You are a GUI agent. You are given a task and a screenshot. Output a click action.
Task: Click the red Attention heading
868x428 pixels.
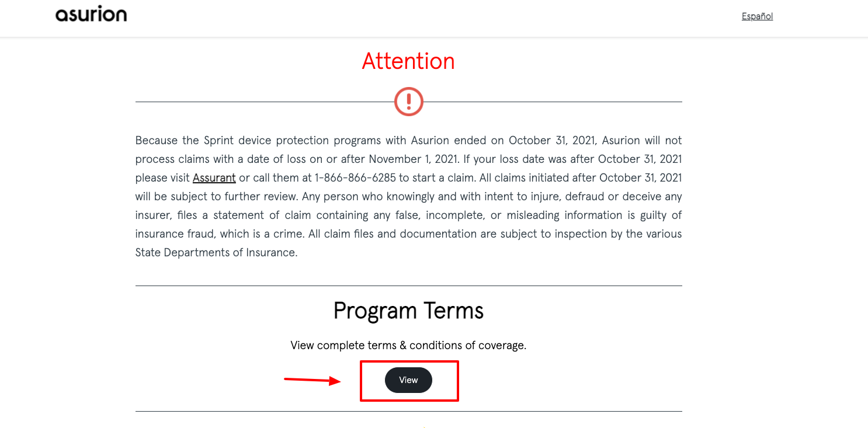[408, 61]
